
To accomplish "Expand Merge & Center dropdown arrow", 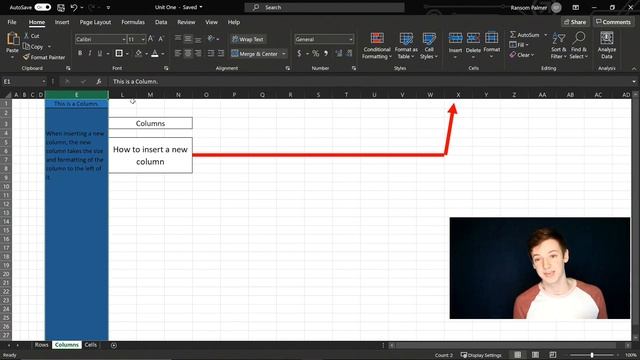I will pyautogui.click(x=284, y=53).
